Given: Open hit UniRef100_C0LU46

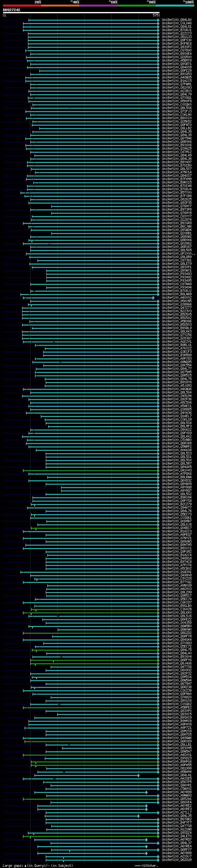Looking at the screenshot, I should (176, 23).
